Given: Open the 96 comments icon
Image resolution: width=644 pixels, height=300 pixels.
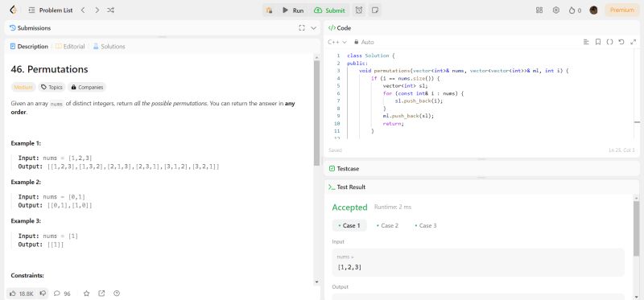Looking at the screenshot, I should (62, 294).
